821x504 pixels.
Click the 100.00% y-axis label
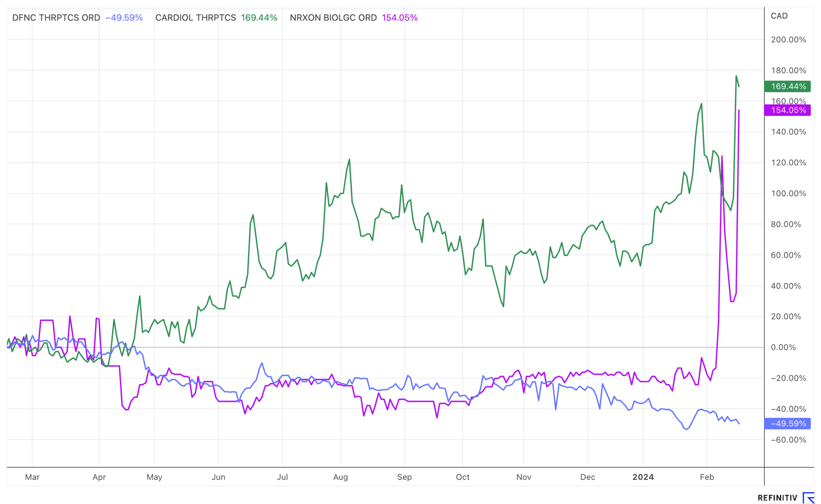pos(788,194)
